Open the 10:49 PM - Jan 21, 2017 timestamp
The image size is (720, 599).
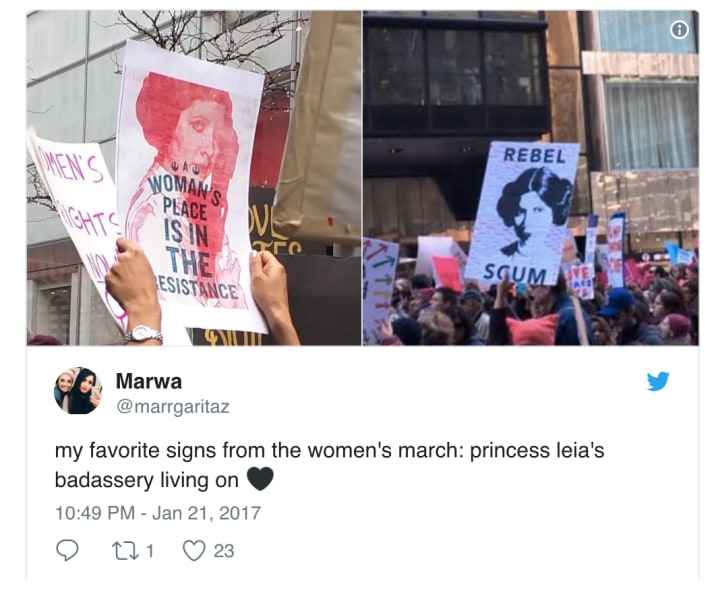(x=158, y=513)
